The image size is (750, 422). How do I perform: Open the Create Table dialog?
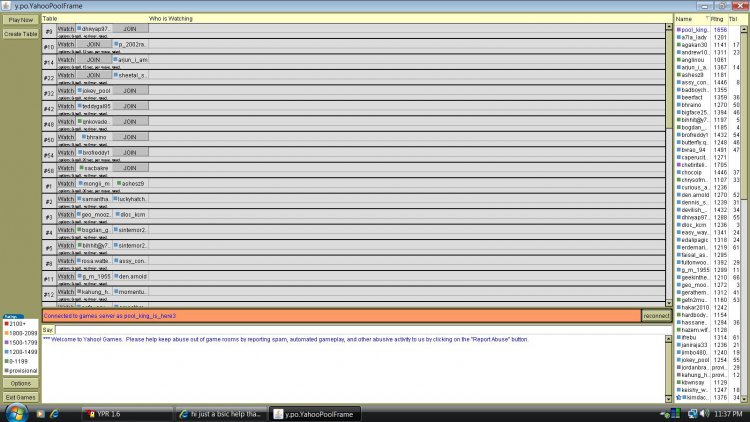coord(21,34)
